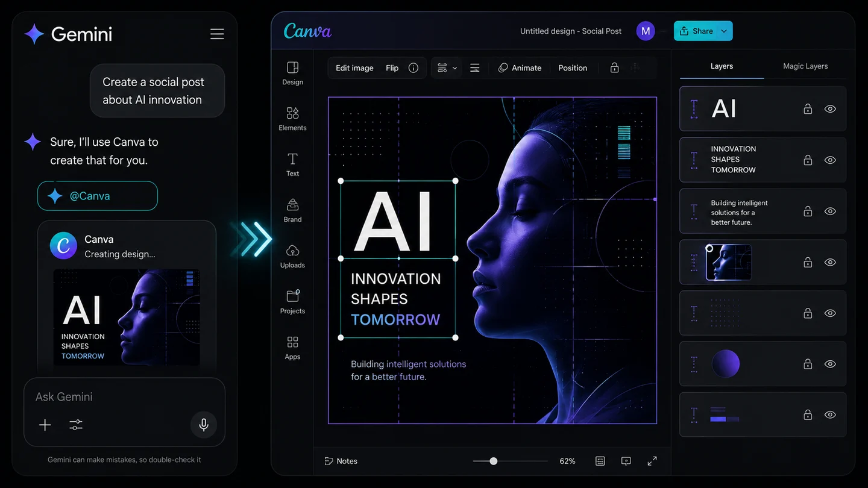Click the microphone button in Gemini
Image resolution: width=868 pixels, height=488 pixels.
click(204, 425)
